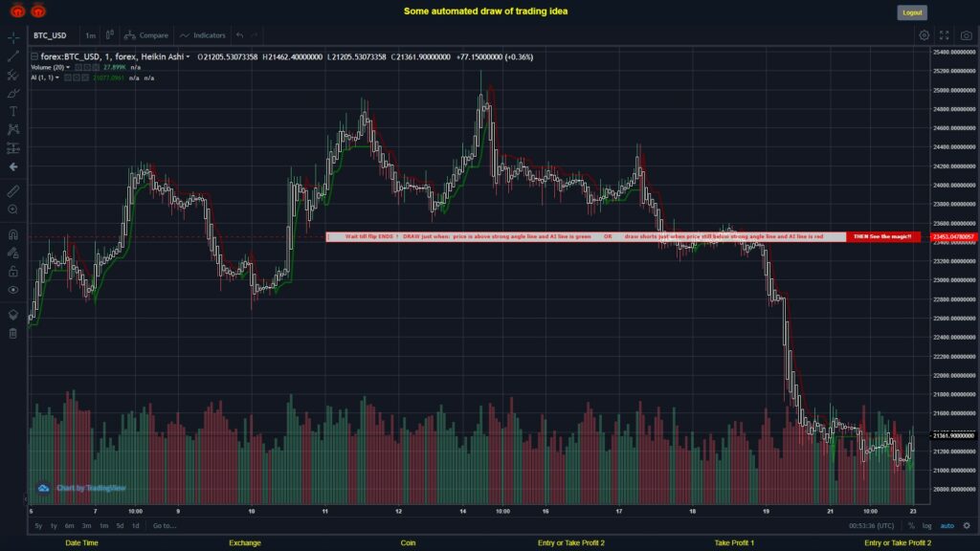The image size is (980, 551).
Task: Toggle stay in drawing mode
Action: point(13,253)
